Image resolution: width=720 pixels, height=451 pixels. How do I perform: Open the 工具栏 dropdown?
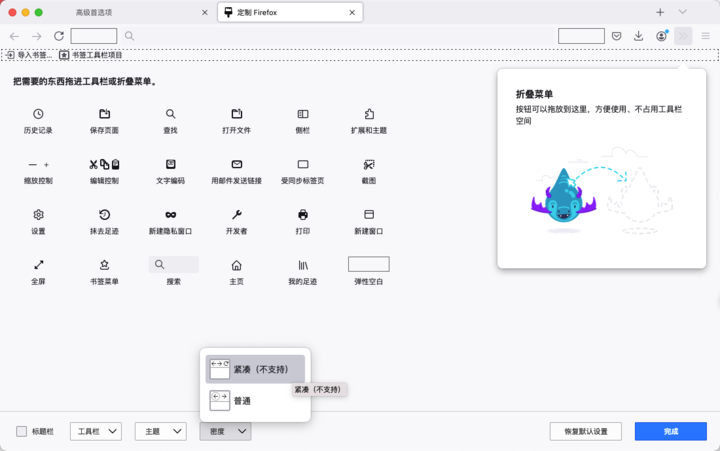pos(96,432)
